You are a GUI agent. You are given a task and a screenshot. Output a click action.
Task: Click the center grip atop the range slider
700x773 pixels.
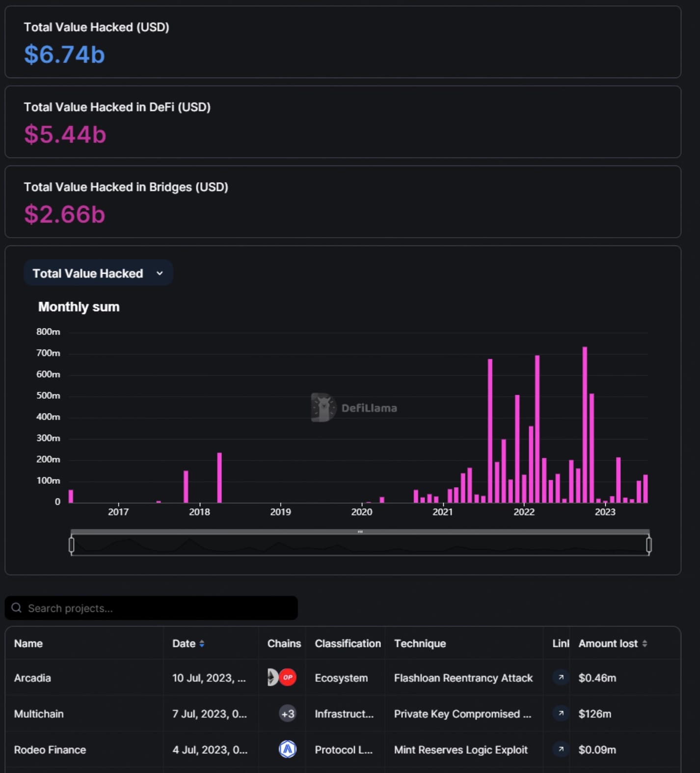pos(360,531)
